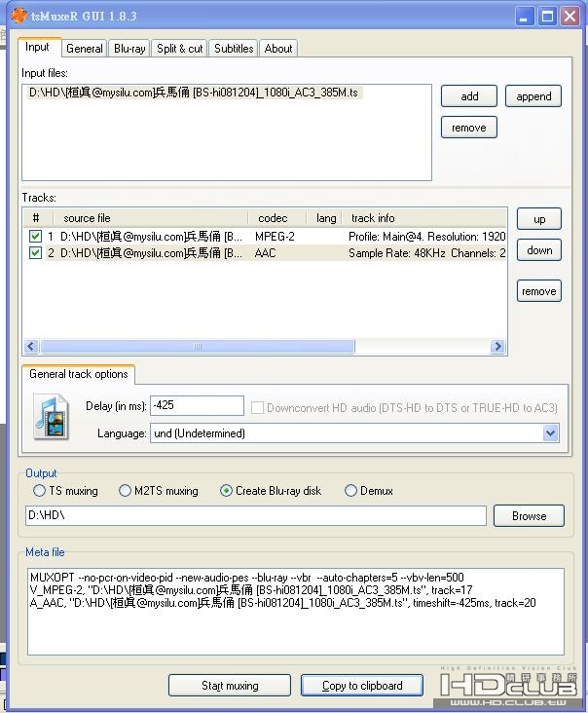The height and width of the screenshot is (713, 588).
Task: Select M2TS muxing output option
Action: pyautogui.click(x=125, y=491)
